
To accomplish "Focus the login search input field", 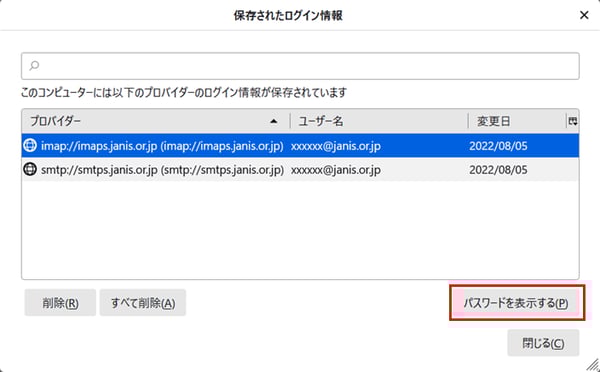I will click(300, 66).
